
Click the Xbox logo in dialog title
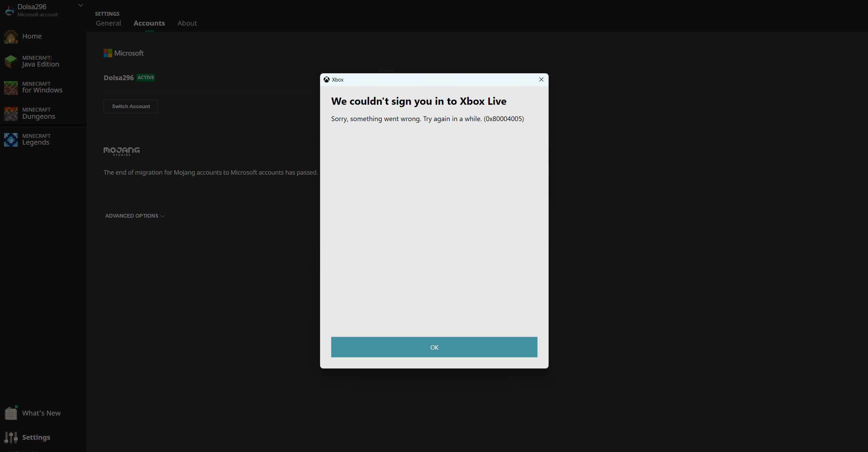(x=326, y=79)
